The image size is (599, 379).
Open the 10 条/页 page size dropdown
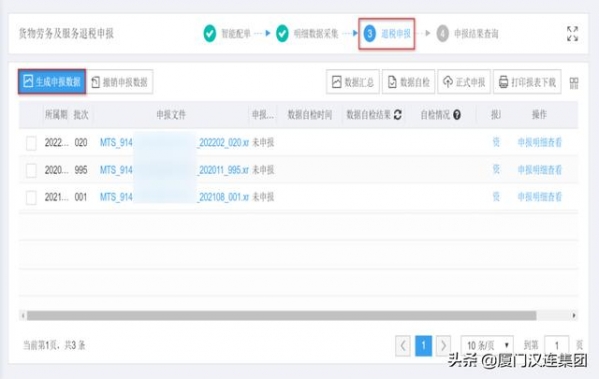(x=487, y=346)
